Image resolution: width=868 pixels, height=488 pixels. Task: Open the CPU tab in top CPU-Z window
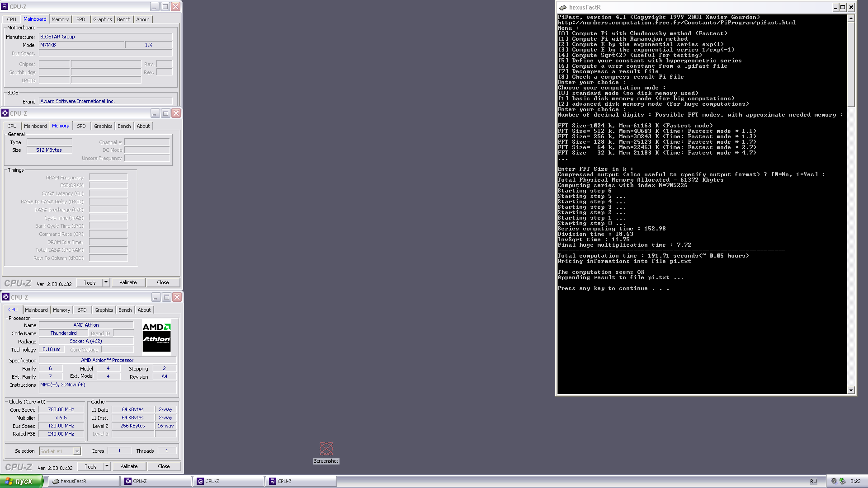[x=12, y=19]
